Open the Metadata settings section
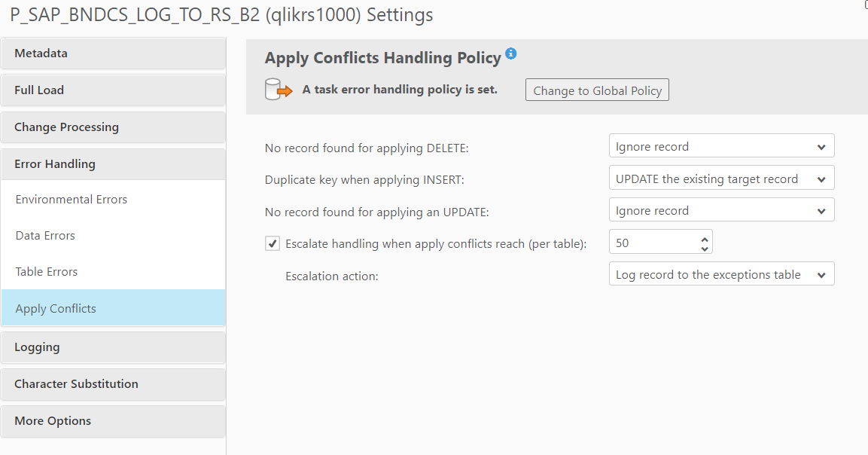This screenshot has width=868, height=455. pos(113,53)
